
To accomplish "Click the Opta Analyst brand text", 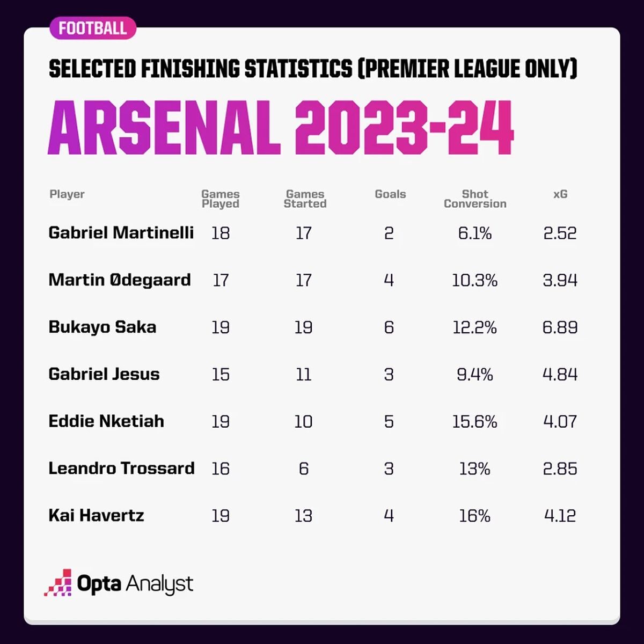I will pos(135,584).
